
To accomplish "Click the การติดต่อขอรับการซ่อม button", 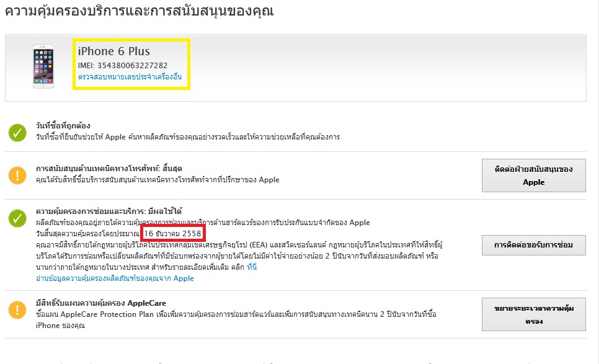I will [x=534, y=245].
